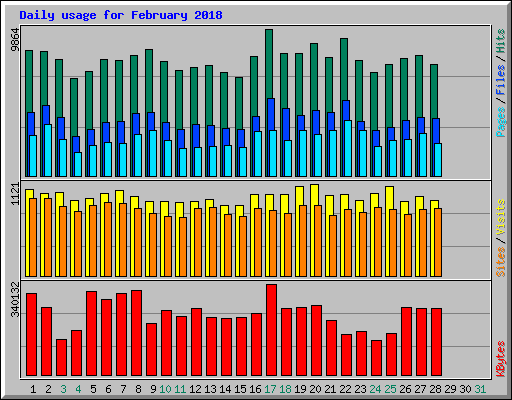Click the 'KBytes' legend label
The height and width of the screenshot is (400, 512).
pyautogui.click(x=501, y=359)
